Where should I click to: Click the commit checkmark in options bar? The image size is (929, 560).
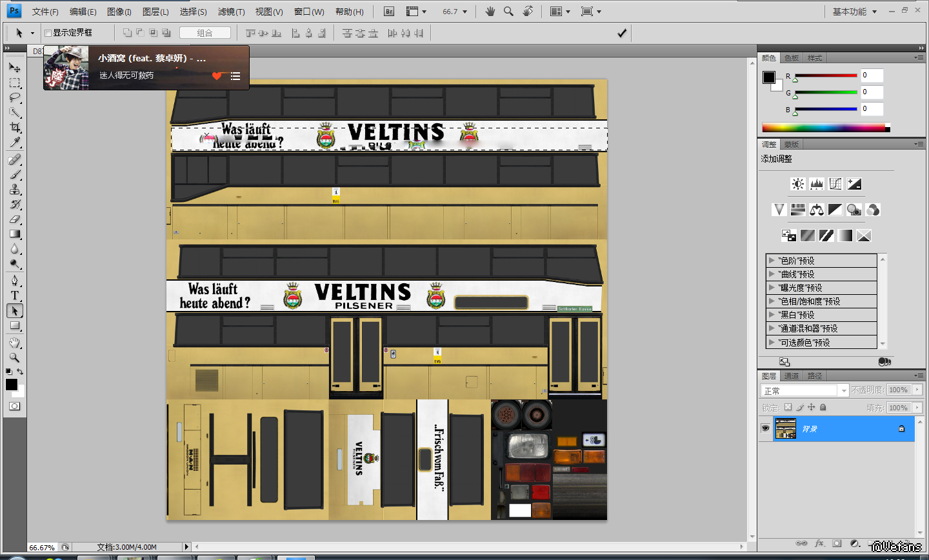pyautogui.click(x=621, y=33)
